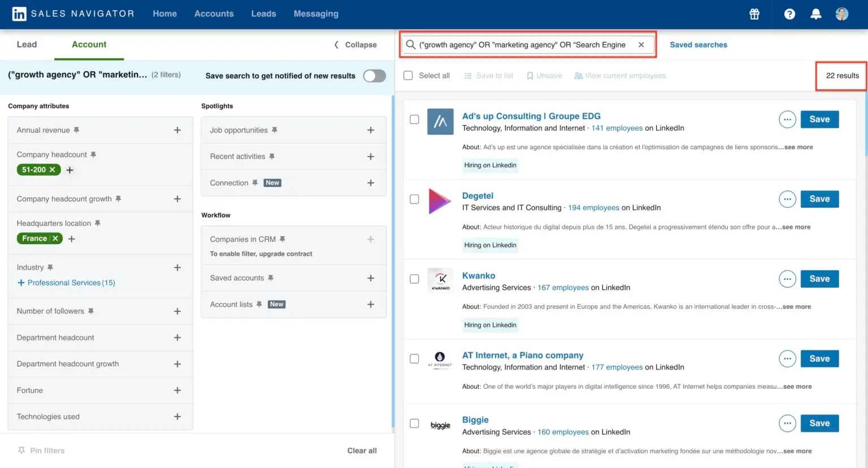Go to Home in top navigation
868x468 pixels.
coord(164,14)
